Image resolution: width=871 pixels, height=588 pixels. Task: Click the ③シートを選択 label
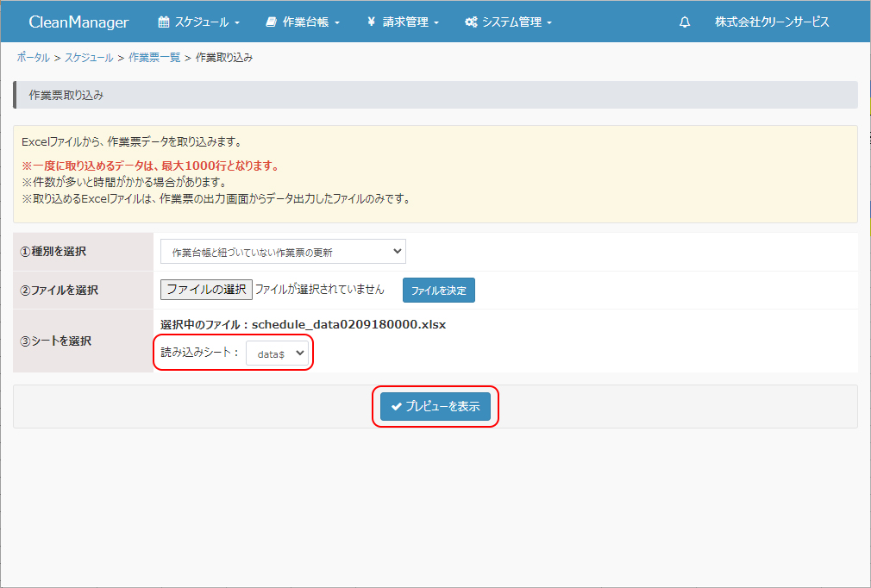[55, 341]
